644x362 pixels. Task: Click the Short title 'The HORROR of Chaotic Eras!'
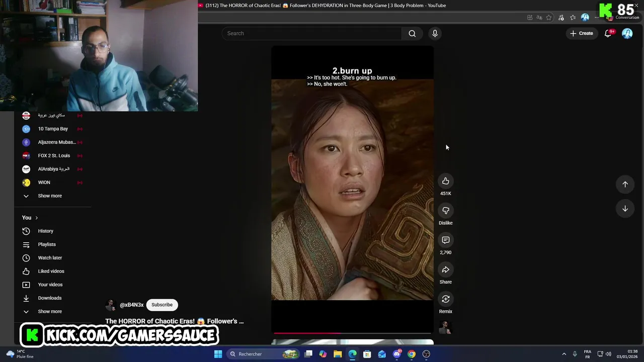(x=175, y=321)
